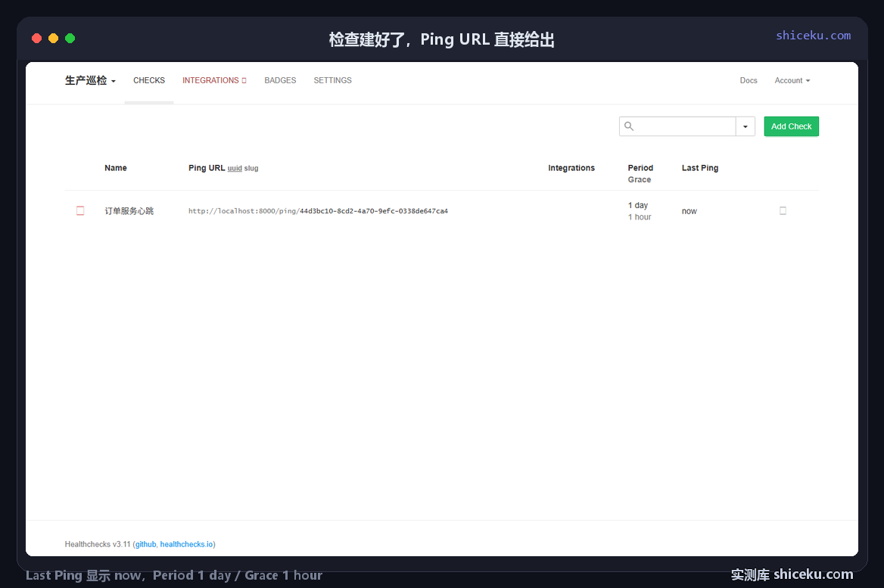Open the github footer link
This screenshot has width=884, height=588.
145,545
